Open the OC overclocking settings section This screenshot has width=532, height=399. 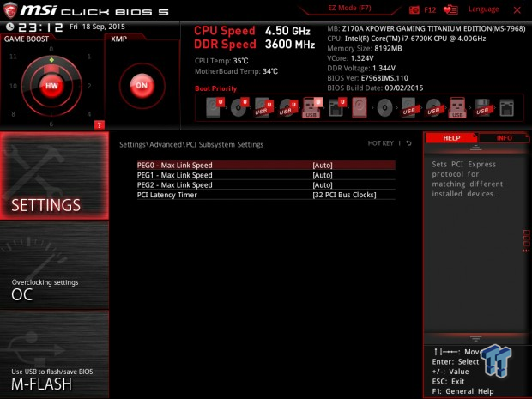click(x=54, y=265)
